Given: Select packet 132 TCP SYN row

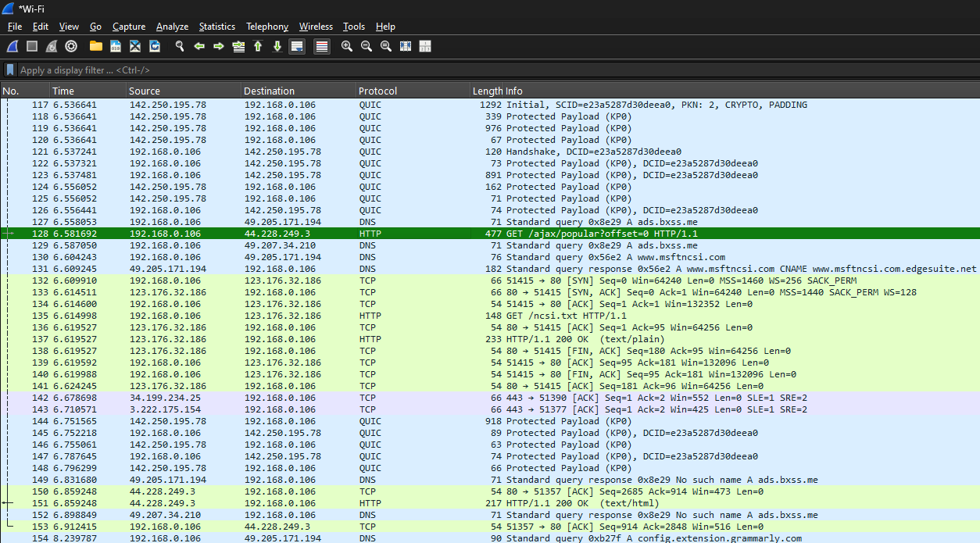Looking at the screenshot, I should pos(490,280).
